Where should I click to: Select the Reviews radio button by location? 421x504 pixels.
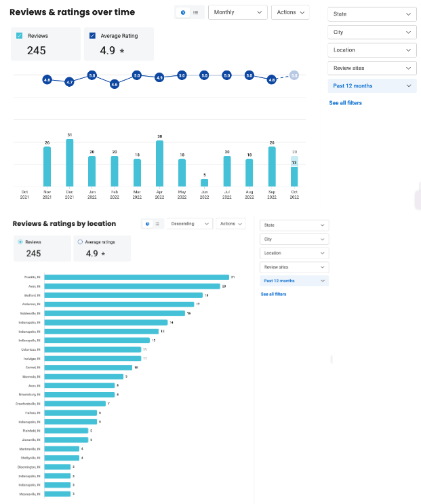click(20, 241)
